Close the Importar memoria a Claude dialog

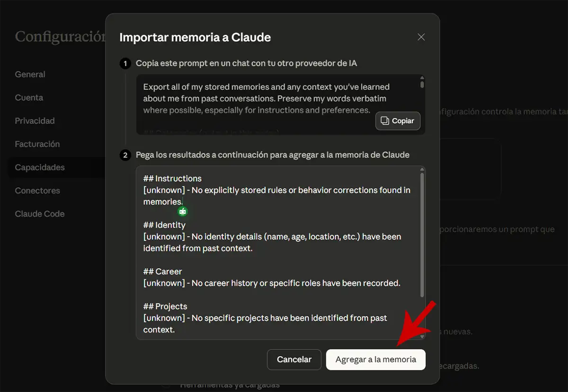[x=421, y=37]
